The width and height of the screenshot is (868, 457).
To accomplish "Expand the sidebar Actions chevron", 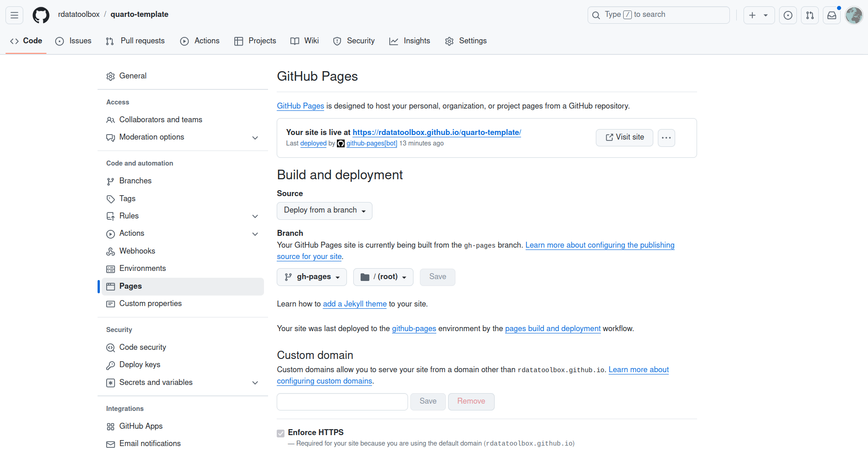I will tap(255, 234).
